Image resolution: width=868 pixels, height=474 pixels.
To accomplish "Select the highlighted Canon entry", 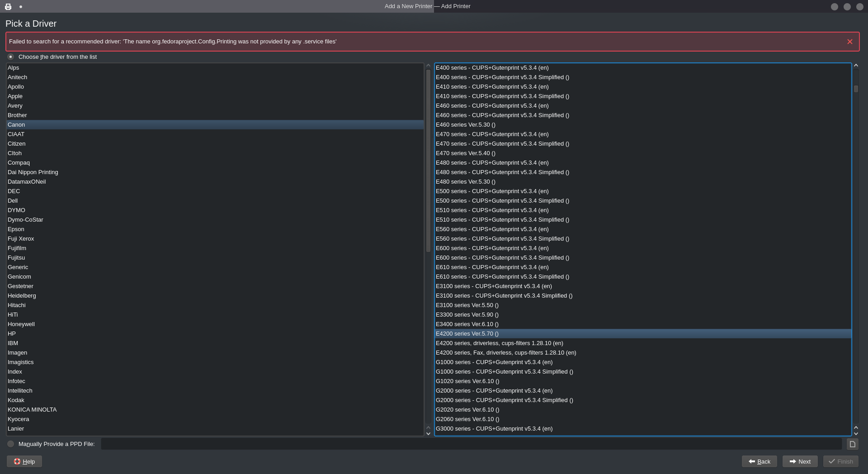I will [x=215, y=125].
